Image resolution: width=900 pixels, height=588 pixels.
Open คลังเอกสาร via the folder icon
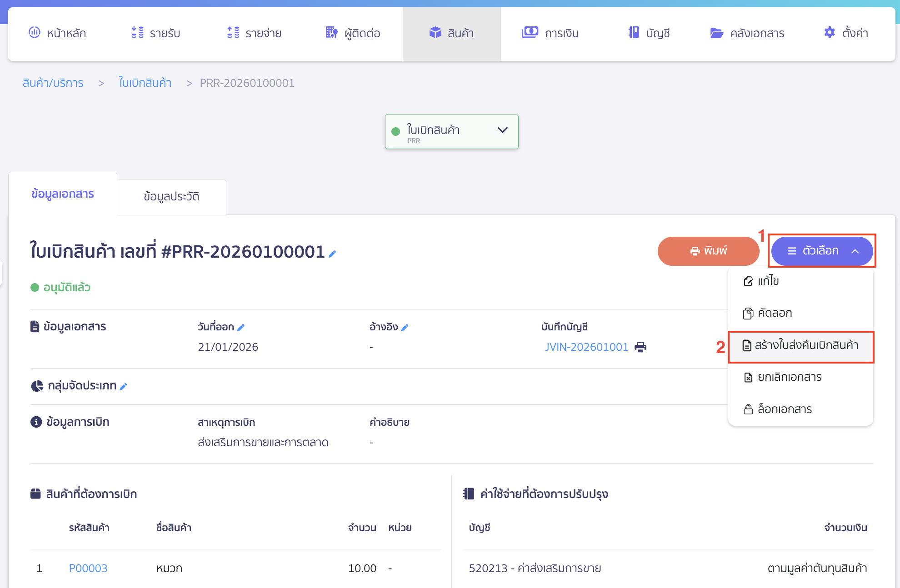(716, 32)
